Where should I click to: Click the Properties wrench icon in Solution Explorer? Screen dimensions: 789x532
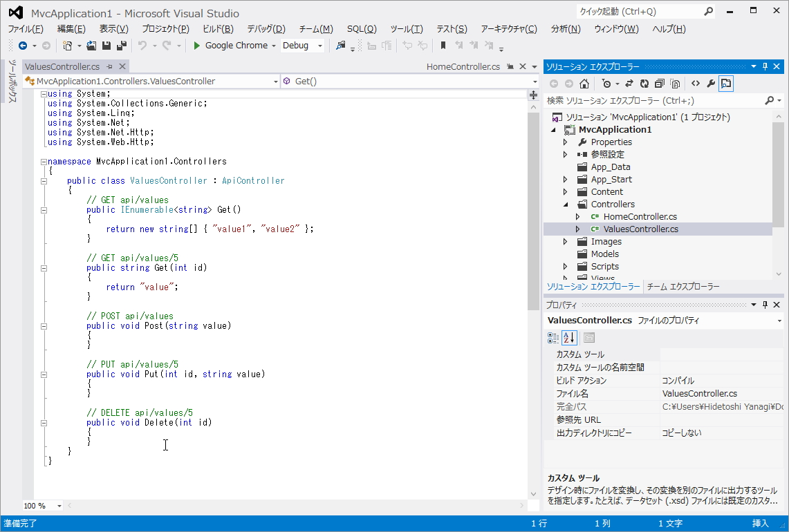(x=710, y=84)
